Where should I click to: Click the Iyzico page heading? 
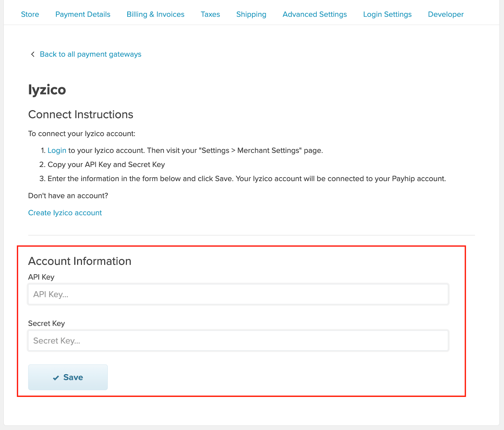coord(47,90)
